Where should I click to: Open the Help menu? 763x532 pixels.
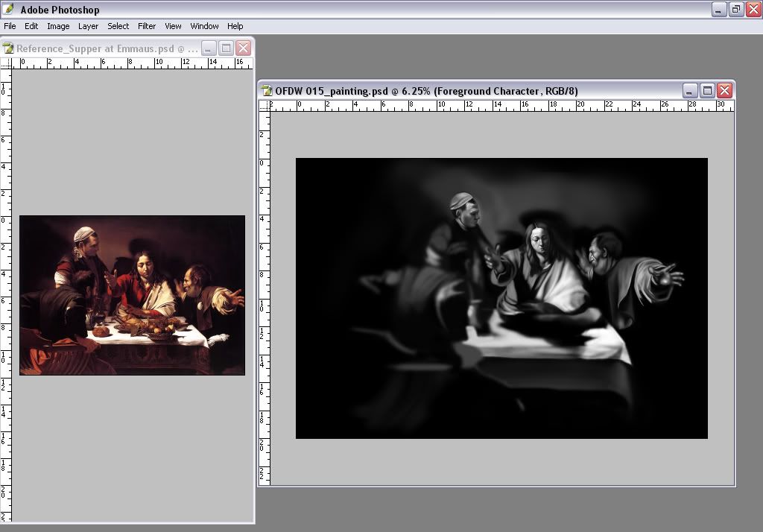click(235, 26)
